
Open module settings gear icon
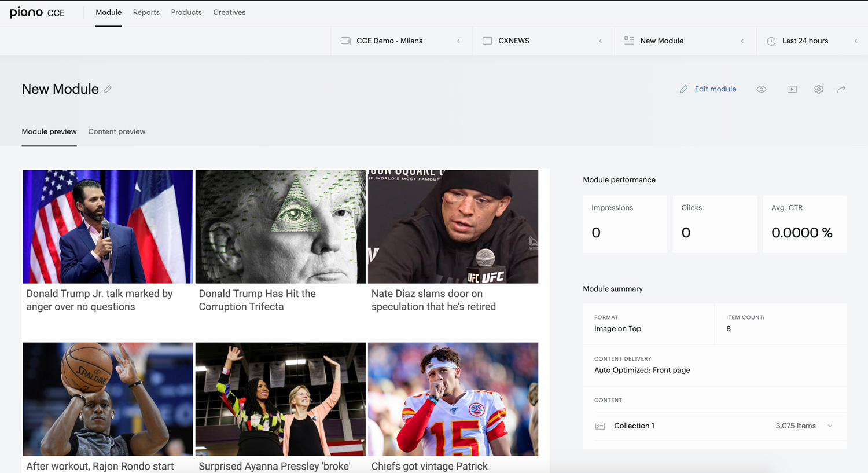pos(818,89)
